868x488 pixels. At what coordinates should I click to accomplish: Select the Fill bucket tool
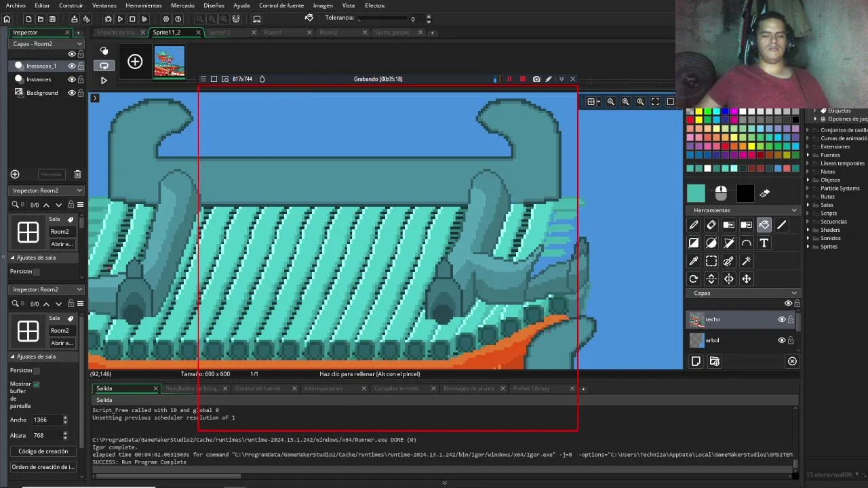coord(764,225)
